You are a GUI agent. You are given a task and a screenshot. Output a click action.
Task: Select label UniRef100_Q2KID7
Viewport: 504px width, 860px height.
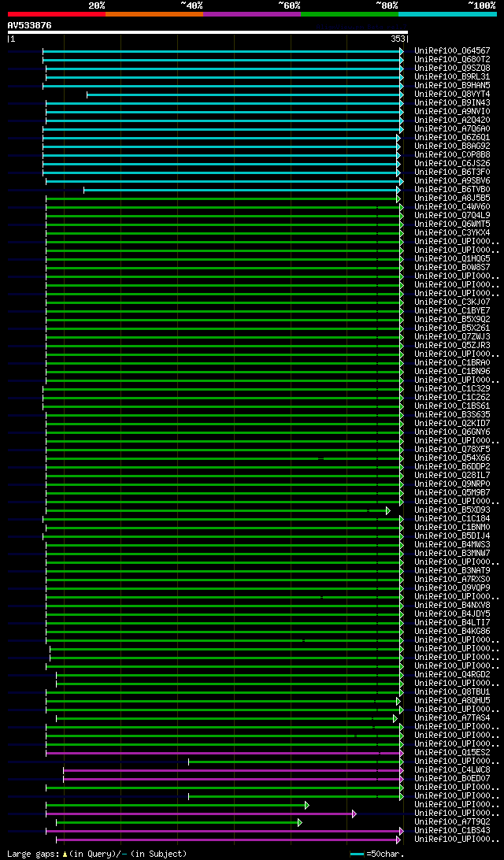(453, 424)
